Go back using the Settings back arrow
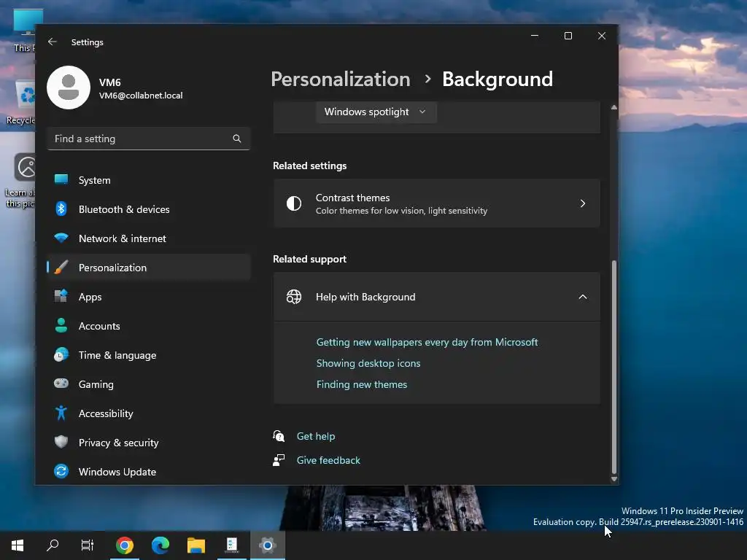The height and width of the screenshot is (560, 747). [x=53, y=42]
